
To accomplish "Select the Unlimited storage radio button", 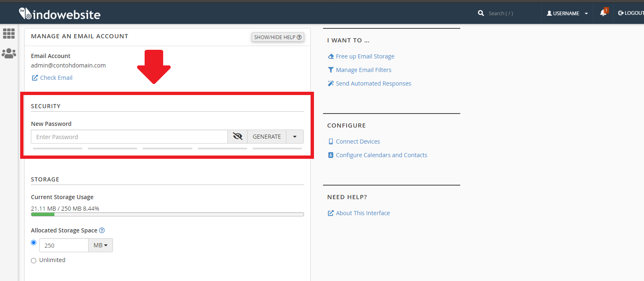I will (x=34, y=260).
